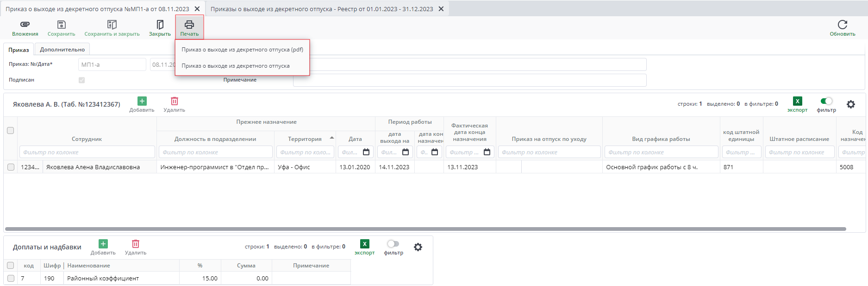
Task: Add employee row with green Добавить icon
Action: point(142,101)
